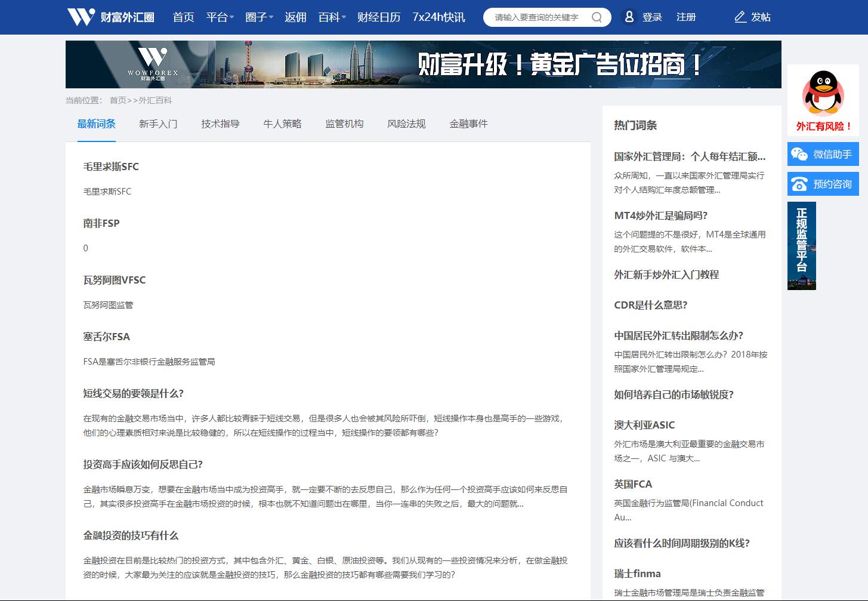Switch to the 监管机构 tab
The image size is (868, 601).
coord(344,124)
